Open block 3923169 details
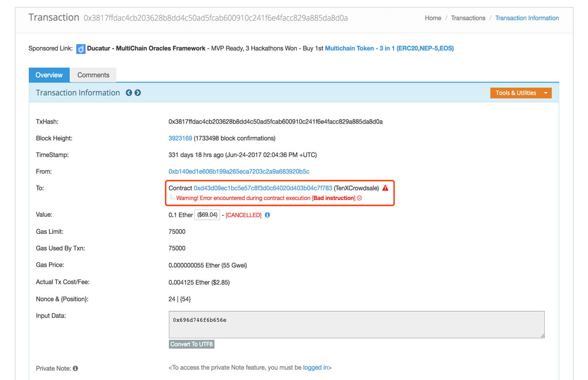The width and height of the screenshot is (588, 380). click(180, 138)
